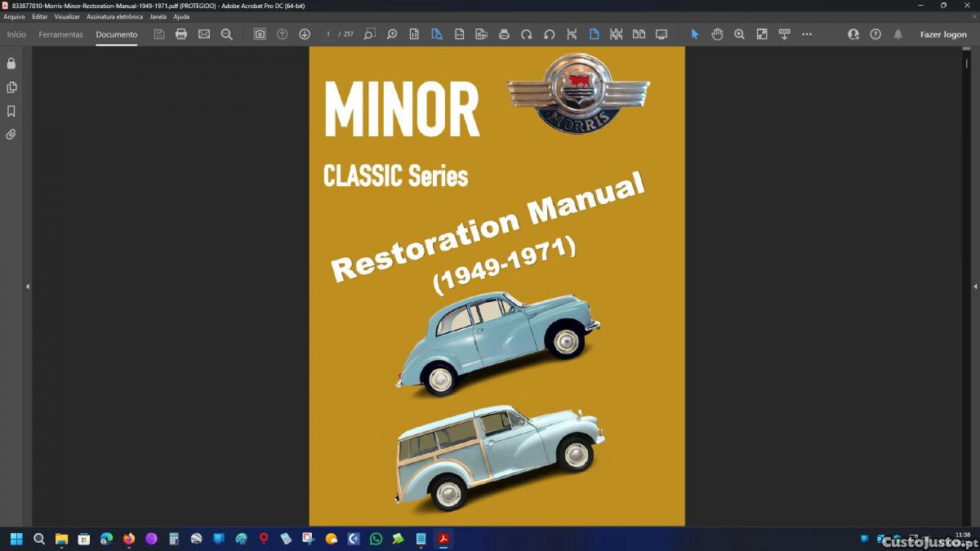Screen dimensions: 980x551
Task: Click the snapshot camera tool
Action: click(260, 34)
